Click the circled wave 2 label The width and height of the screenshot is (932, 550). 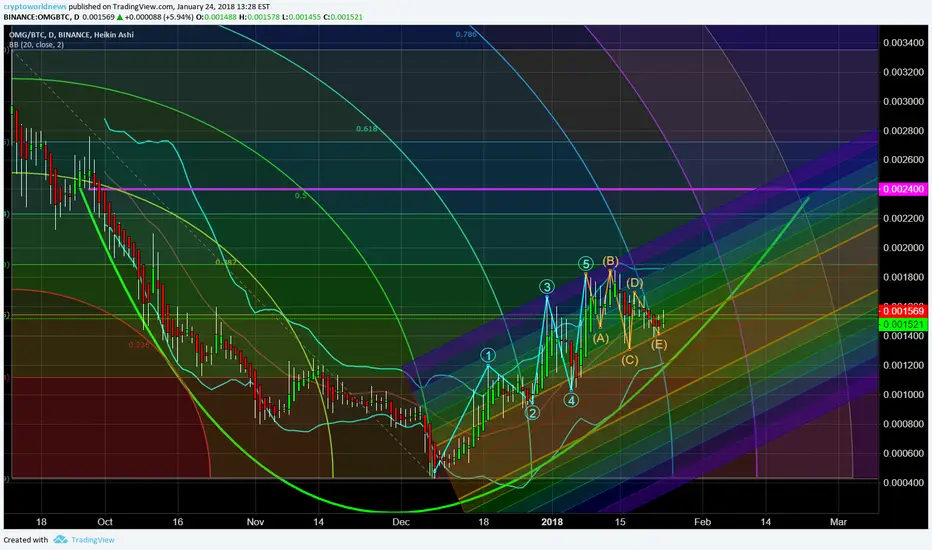(x=533, y=413)
